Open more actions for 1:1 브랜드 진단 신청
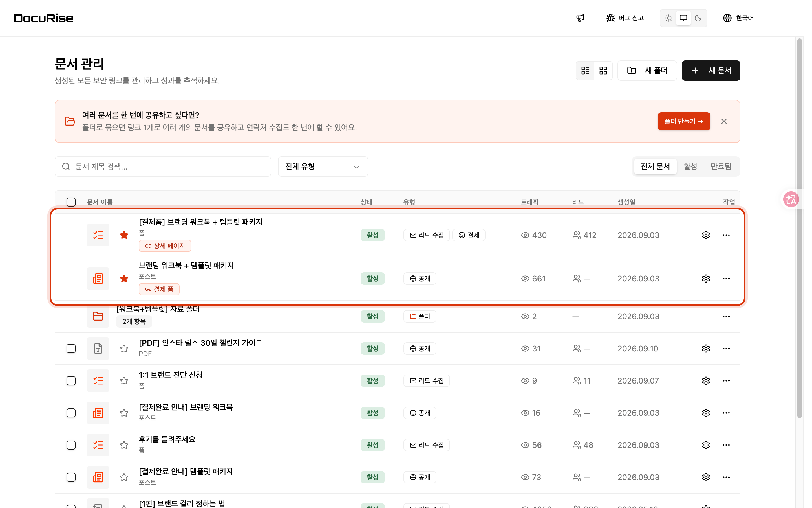The image size is (812, 508). click(726, 381)
